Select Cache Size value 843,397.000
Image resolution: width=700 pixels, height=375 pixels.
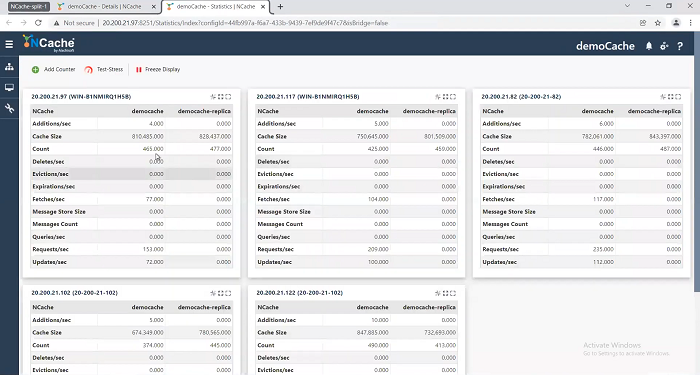click(x=665, y=136)
